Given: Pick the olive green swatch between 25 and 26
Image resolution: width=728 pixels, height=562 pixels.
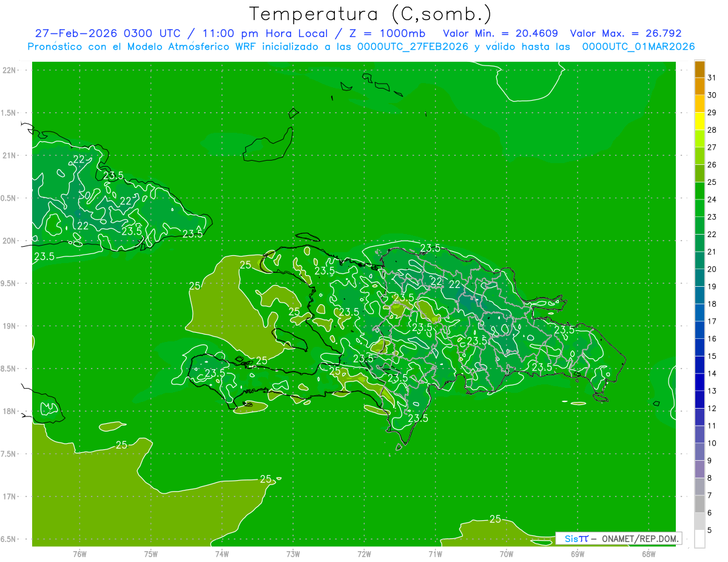Looking at the screenshot, I should click(x=699, y=173).
